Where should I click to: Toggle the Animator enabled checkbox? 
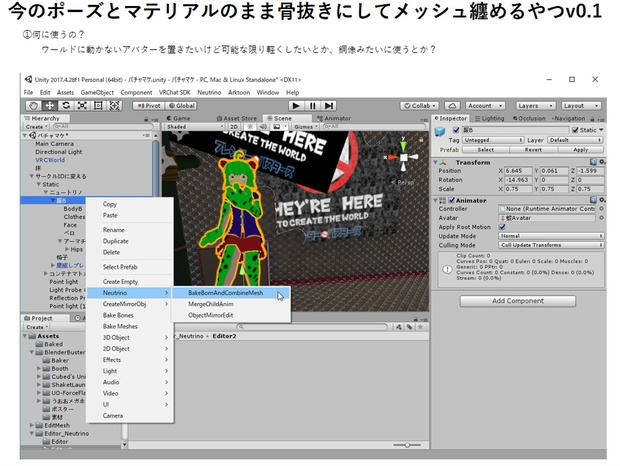click(x=452, y=200)
